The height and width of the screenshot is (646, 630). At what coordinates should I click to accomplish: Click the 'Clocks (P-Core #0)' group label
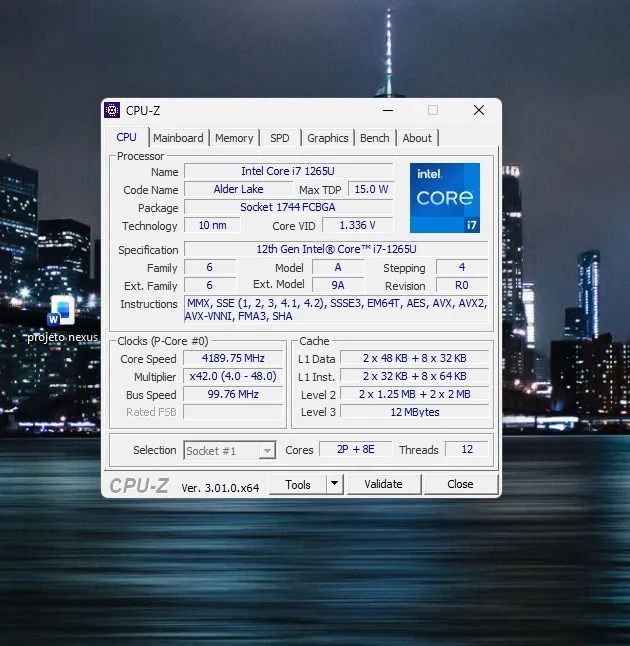163,341
